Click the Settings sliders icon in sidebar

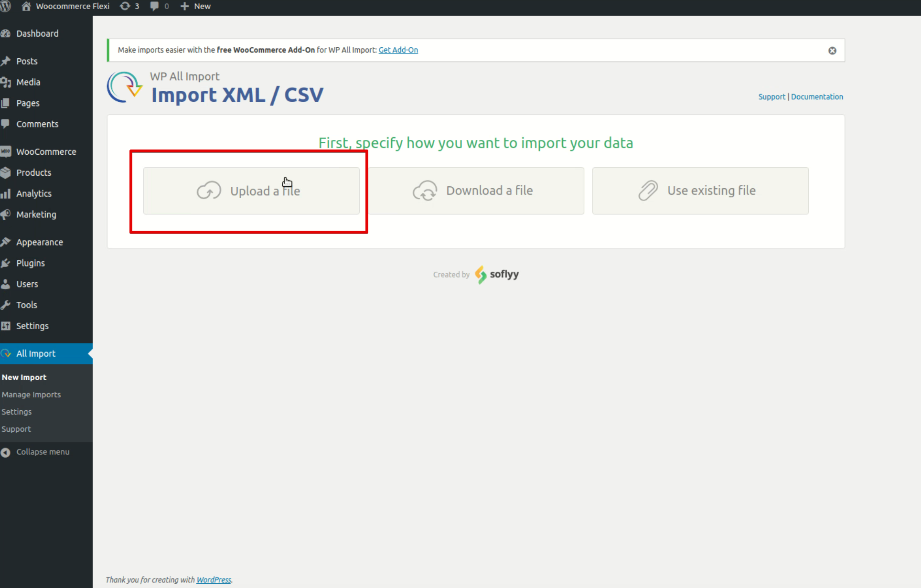click(x=6, y=326)
